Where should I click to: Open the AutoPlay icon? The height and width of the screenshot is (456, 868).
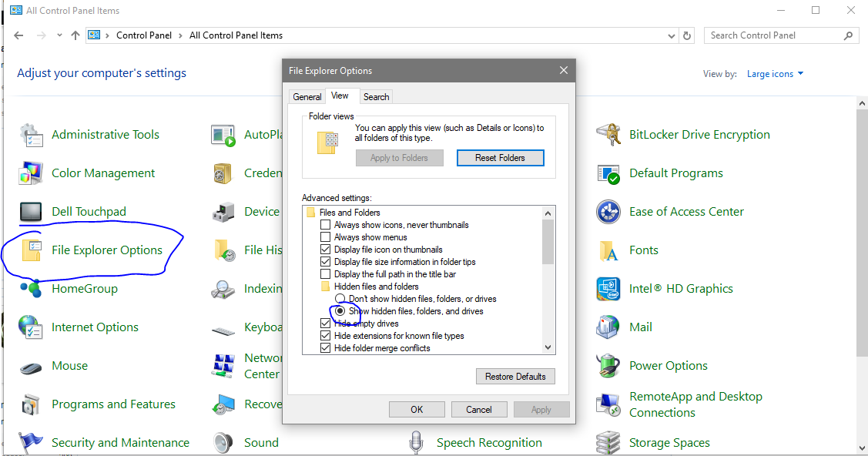click(223, 135)
